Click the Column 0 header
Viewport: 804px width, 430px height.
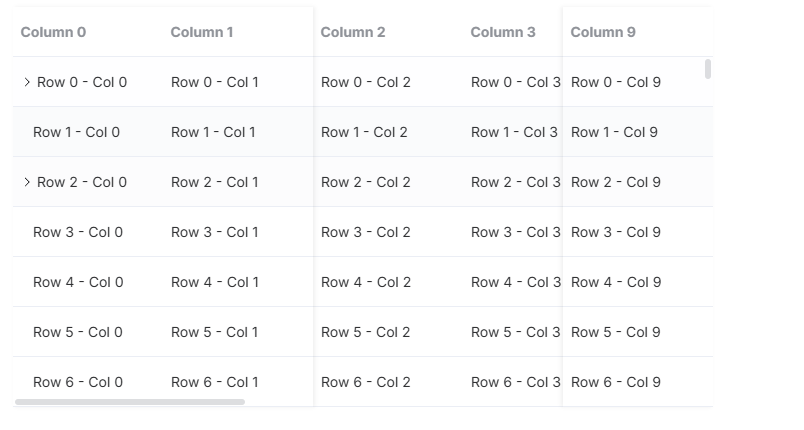click(53, 32)
